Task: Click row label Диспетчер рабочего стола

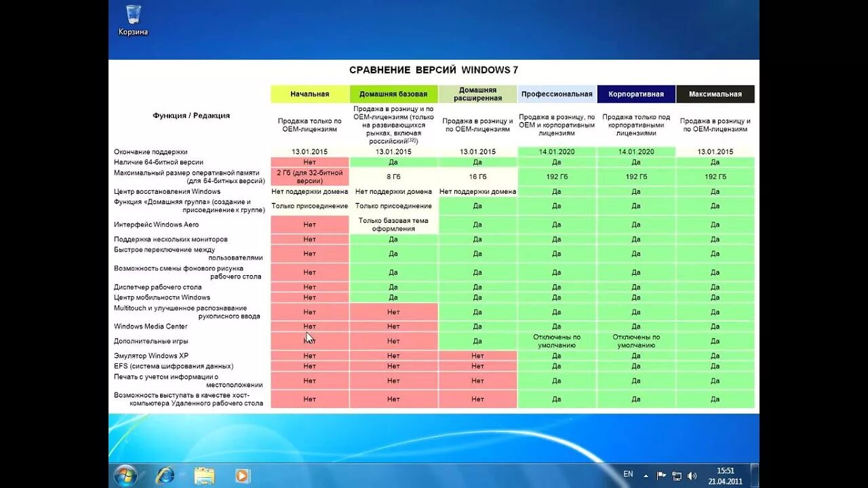Action: [x=157, y=287]
